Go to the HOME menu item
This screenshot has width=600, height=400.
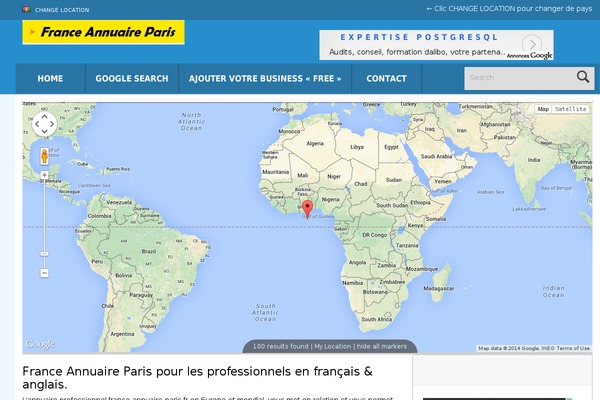pos(50,78)
